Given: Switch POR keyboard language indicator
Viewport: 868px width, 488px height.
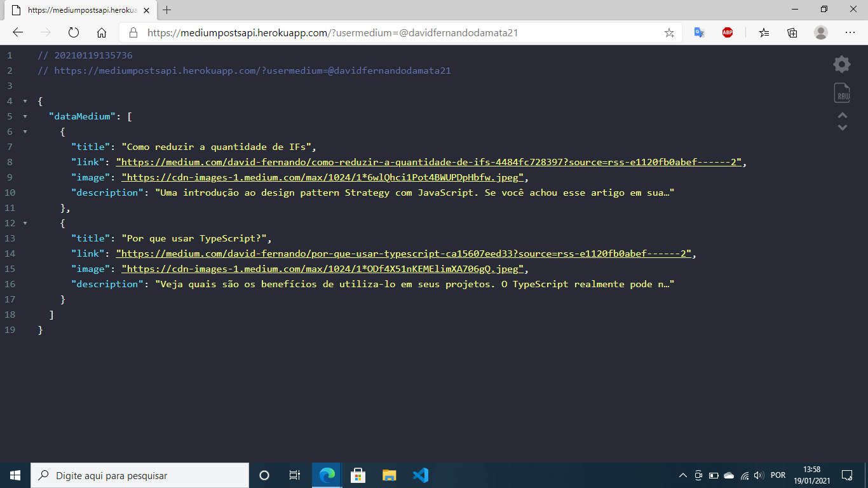Looking at the screenshot, I should 778,475.
